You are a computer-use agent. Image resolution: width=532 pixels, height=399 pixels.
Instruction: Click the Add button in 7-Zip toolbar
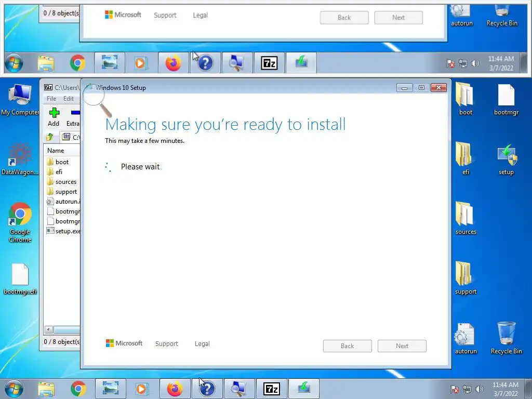54,117
